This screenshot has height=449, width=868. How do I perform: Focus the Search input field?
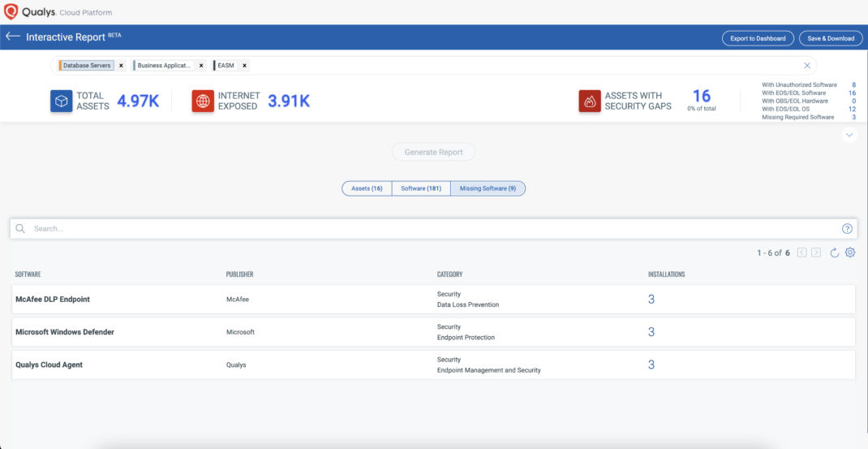click(433, 228)
